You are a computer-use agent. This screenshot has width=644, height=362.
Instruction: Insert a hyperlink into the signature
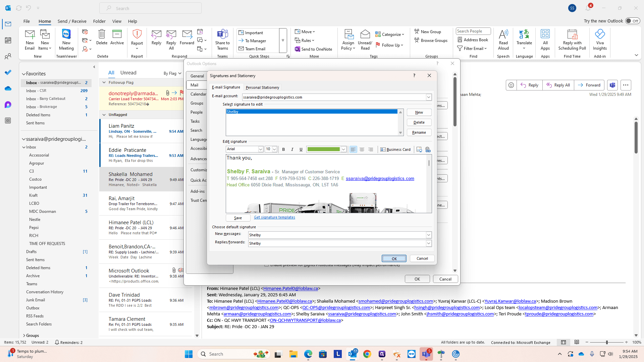[x=428, y=149]
